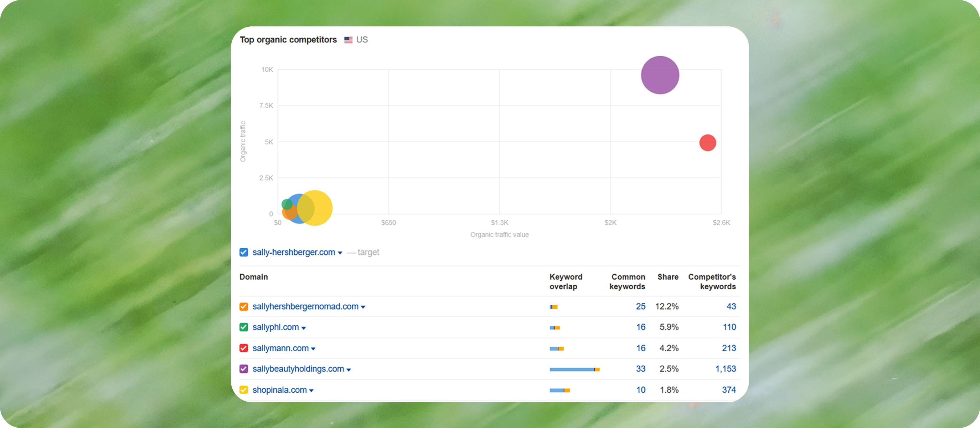Click the Organic traffic vertical axis label
The width and height of the screenshot is (980, 428).
[x=243, y=142]
